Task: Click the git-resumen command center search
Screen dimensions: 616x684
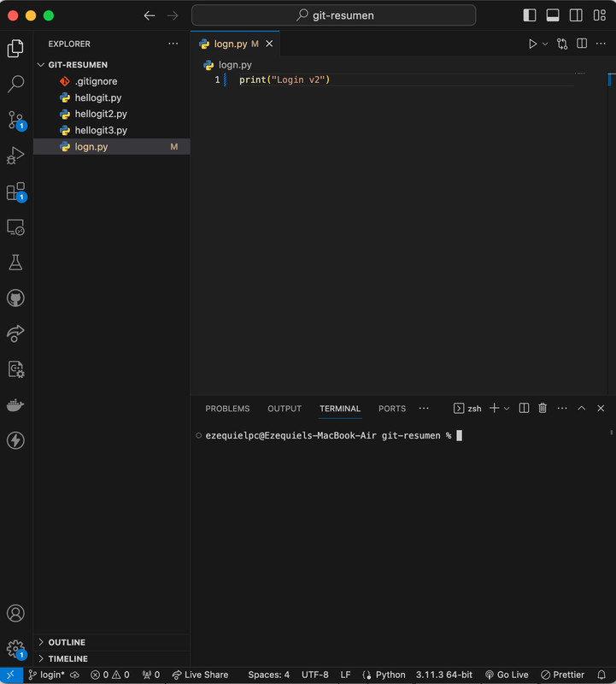Action: [334, 15]
